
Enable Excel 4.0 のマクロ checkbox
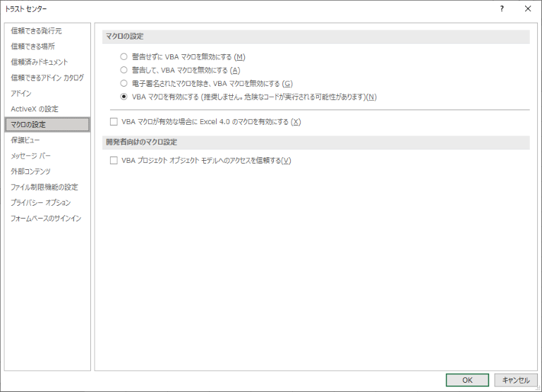pyautogui.click(x=114, y=122)
